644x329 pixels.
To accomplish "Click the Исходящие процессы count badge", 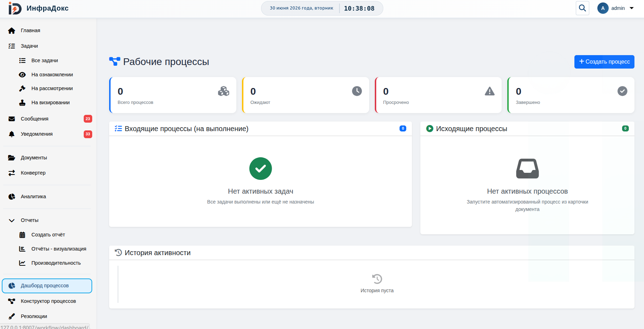I will [625, 129].
